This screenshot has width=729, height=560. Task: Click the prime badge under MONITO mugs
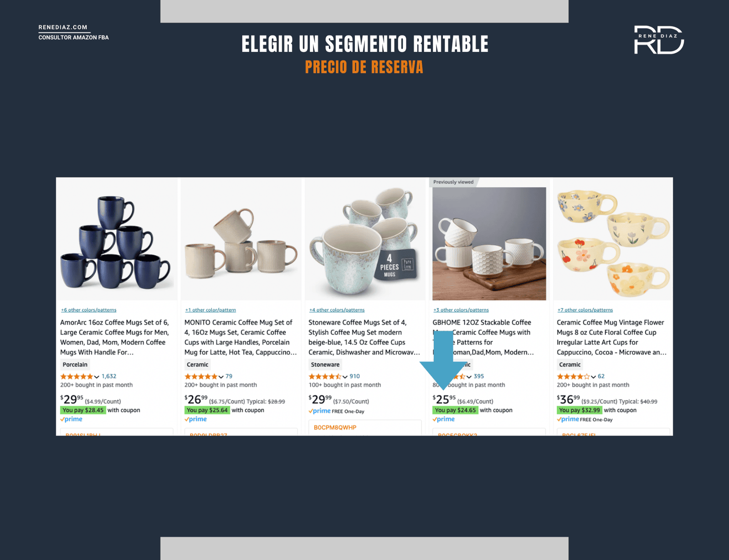pyautogui.click(x=195, y=419)
